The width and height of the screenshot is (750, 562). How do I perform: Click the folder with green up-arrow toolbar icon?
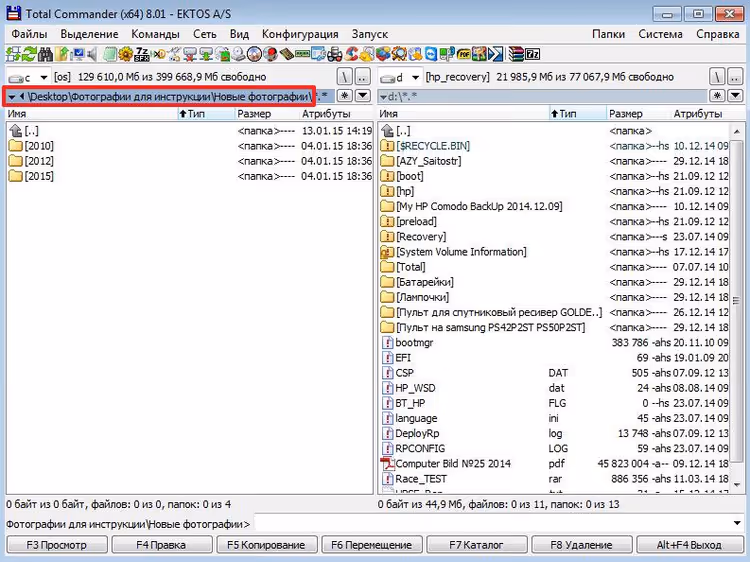point(62,54)
